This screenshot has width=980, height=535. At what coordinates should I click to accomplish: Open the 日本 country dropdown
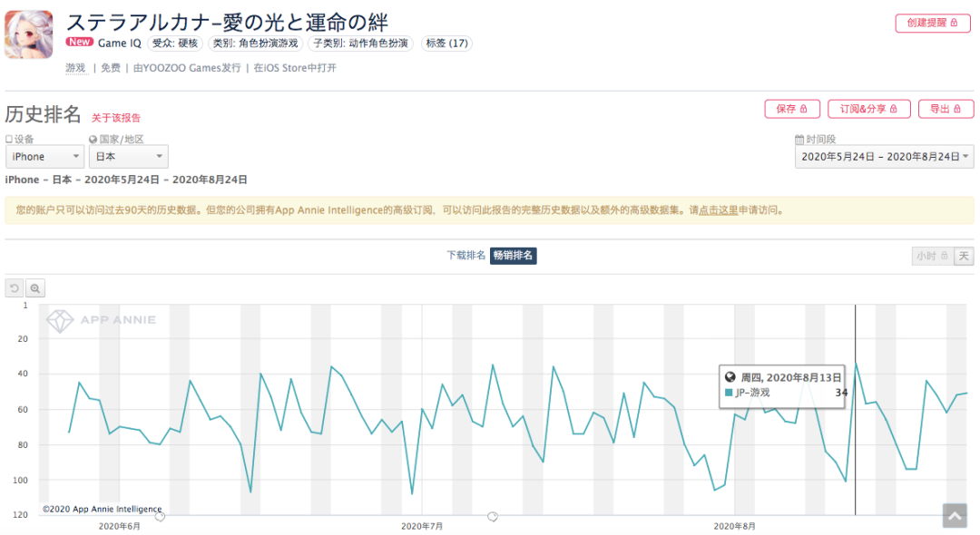click(x=128, y=157)
